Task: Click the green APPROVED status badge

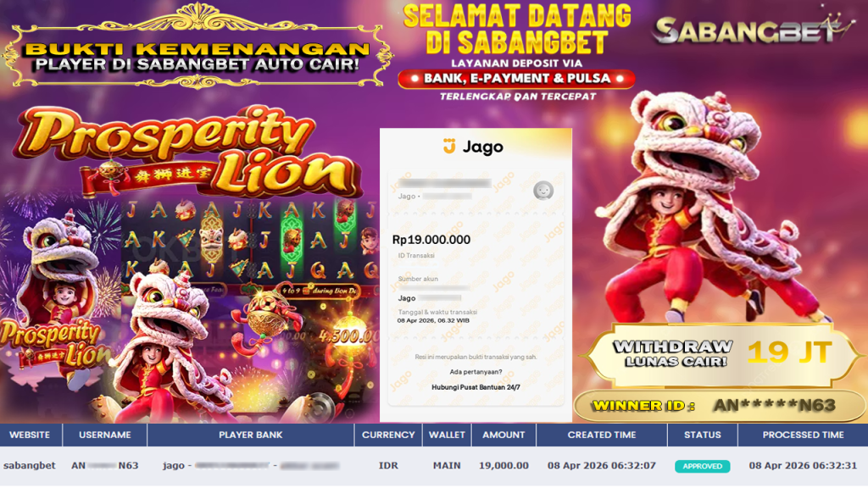Action: [702, 466]
